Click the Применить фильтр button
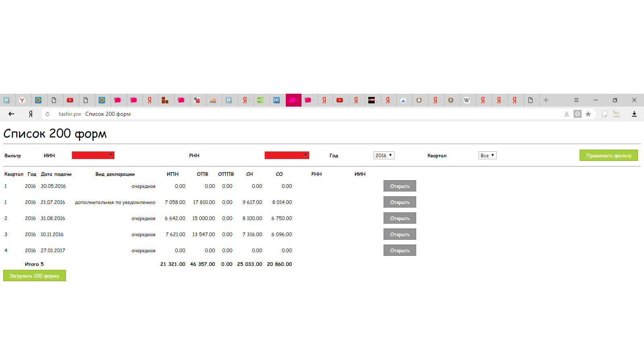The image size is (644, 362). pyautogui.click(x=609, y=155)
